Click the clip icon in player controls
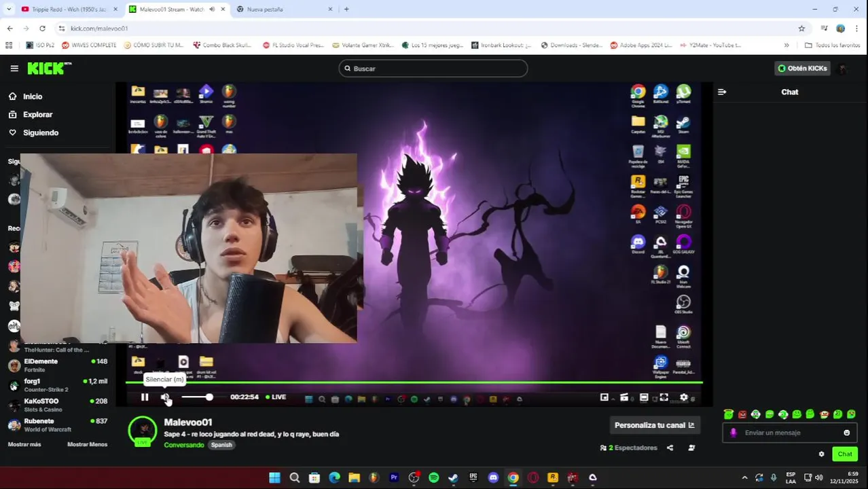 [624, 397]
